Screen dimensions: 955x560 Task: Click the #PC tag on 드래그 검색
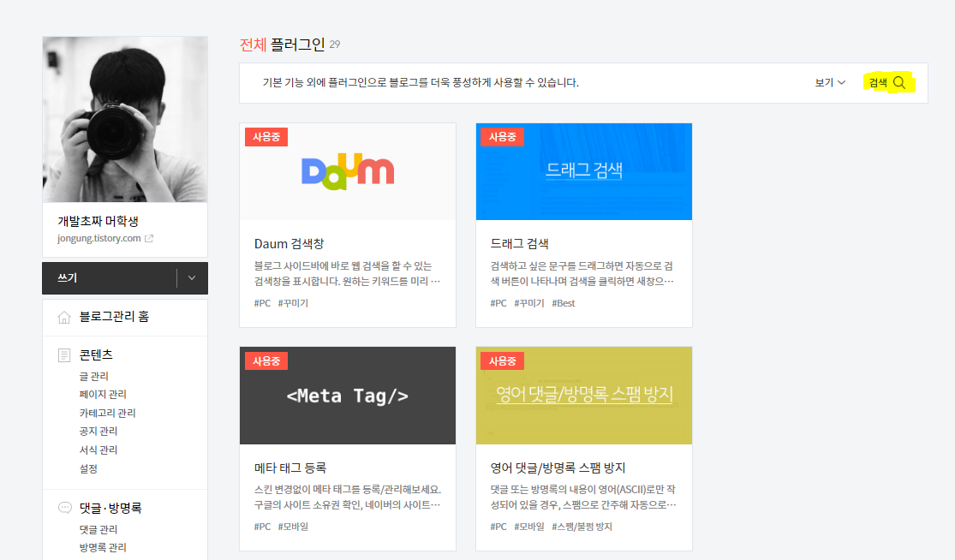coord(498,303)
